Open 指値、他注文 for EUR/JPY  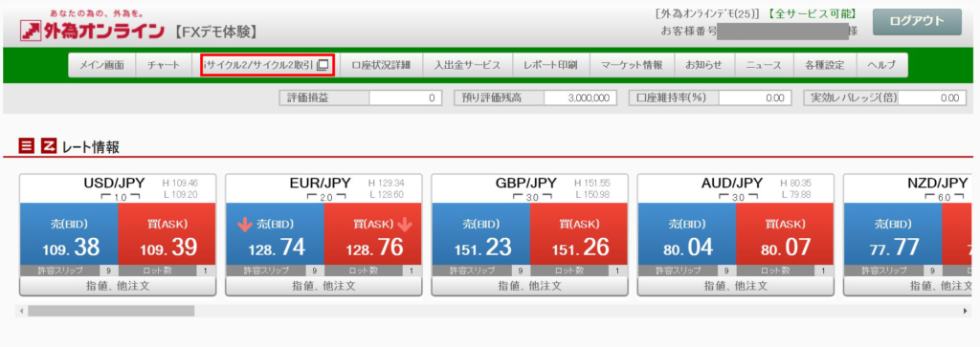click(x=323, y=286)
